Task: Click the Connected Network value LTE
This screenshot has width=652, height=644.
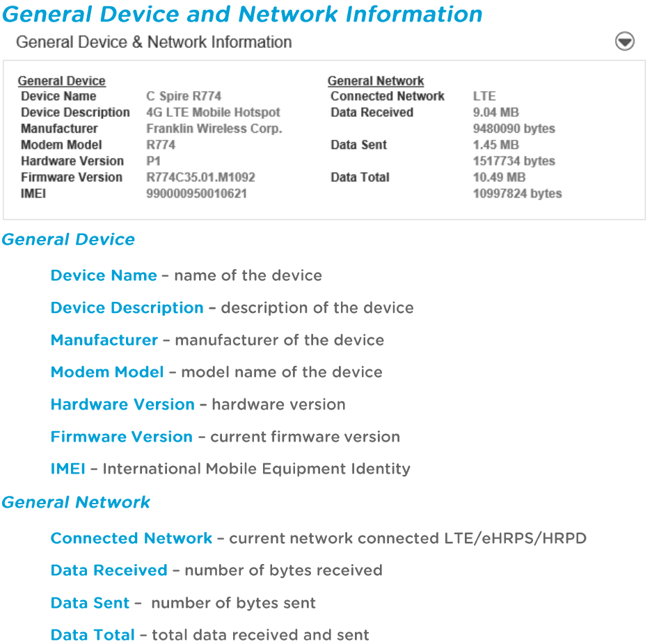Action: click(484, 96)
